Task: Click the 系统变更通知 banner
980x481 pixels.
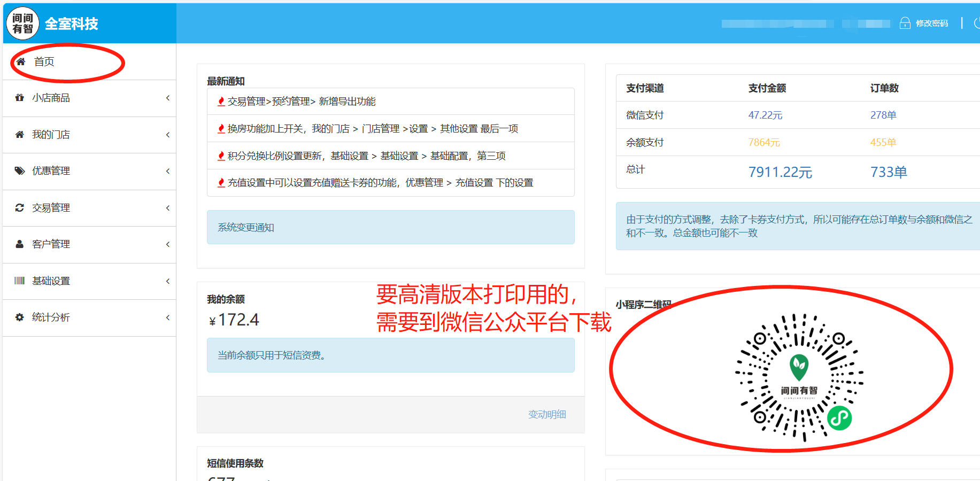Action: pyautogui.click(x=391, y=227)
